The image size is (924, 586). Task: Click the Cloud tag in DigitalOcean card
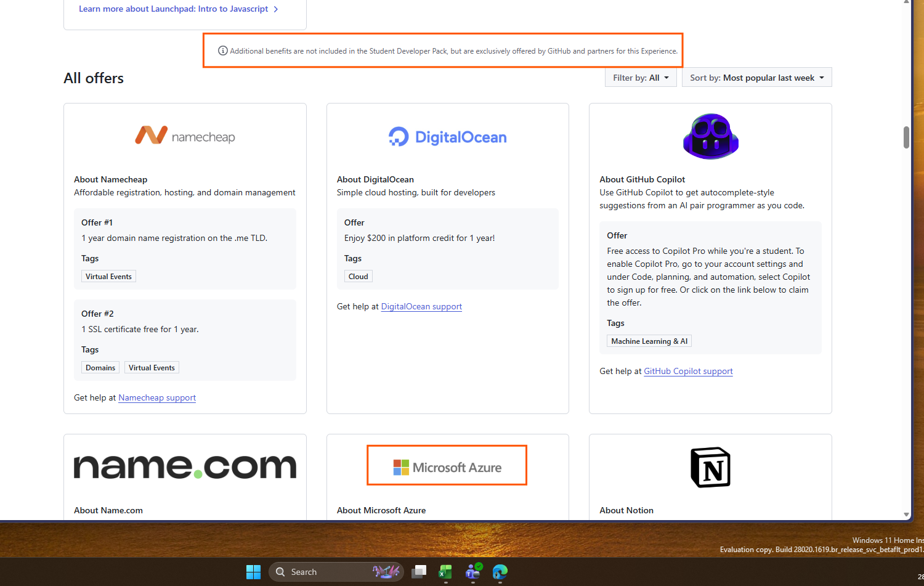pos(358,277)
